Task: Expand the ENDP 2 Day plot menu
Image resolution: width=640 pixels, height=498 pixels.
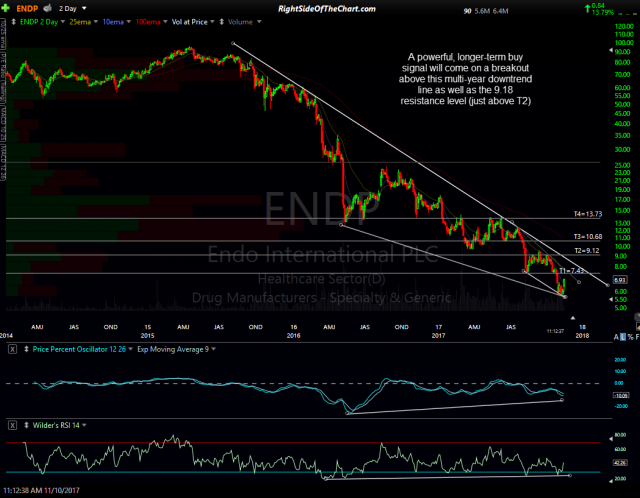Action: pyautogui.click(x=63, y=22)
